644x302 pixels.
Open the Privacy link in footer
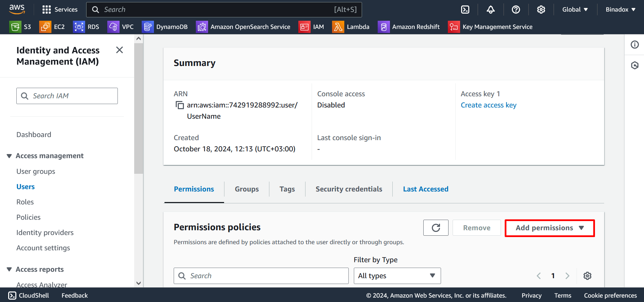tap(532, 296)
